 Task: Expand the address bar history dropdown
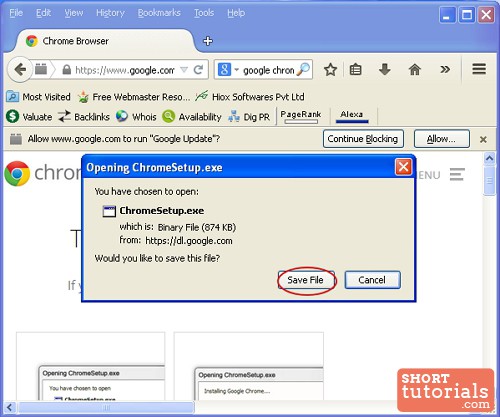(x=184, y=70)
